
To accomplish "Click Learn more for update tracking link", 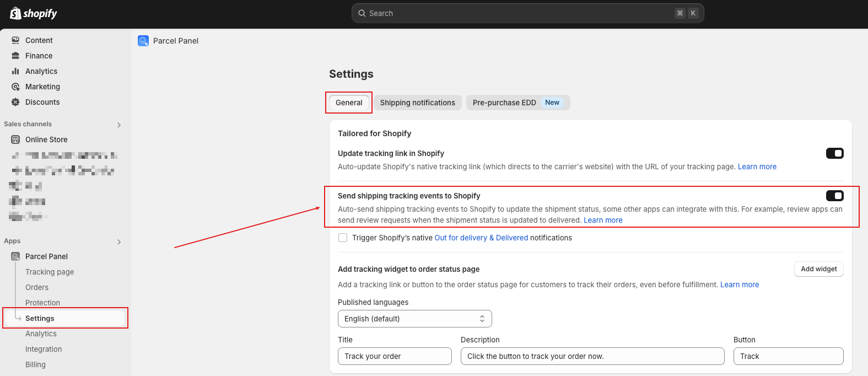I will pos(757,166).
